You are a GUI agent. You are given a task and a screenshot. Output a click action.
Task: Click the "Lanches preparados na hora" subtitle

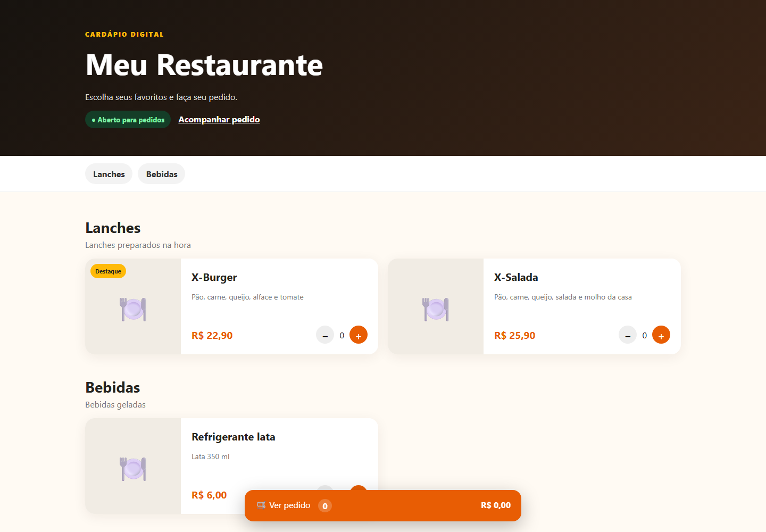pyautogui.click(x=138, y=245)
